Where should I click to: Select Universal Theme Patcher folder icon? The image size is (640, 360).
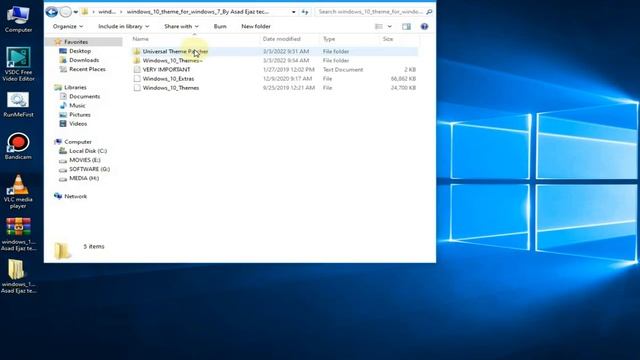click(137, 51)
